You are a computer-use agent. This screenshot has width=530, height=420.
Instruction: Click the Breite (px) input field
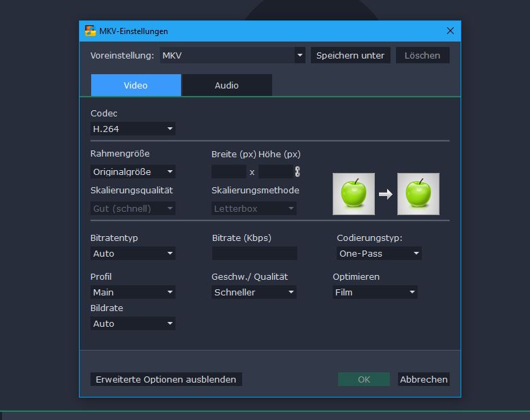coord(229,172)
